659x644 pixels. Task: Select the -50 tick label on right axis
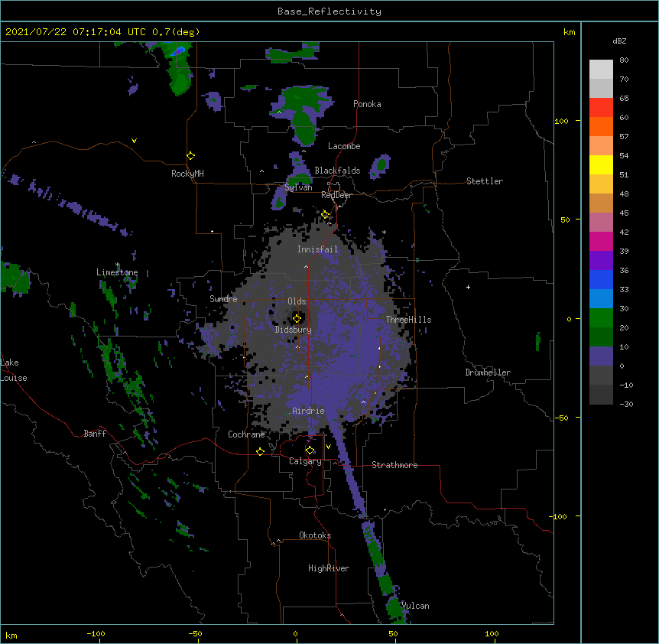(x=561, y=418)
